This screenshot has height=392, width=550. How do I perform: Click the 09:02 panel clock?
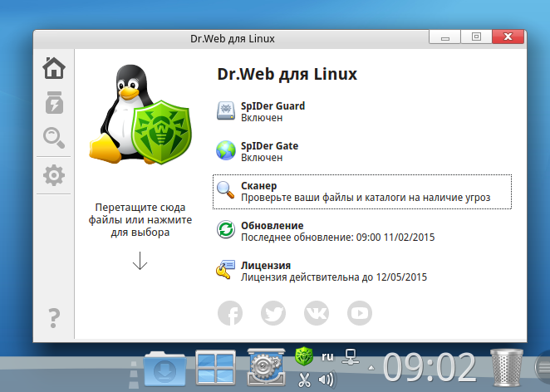[x=430, y=367]
